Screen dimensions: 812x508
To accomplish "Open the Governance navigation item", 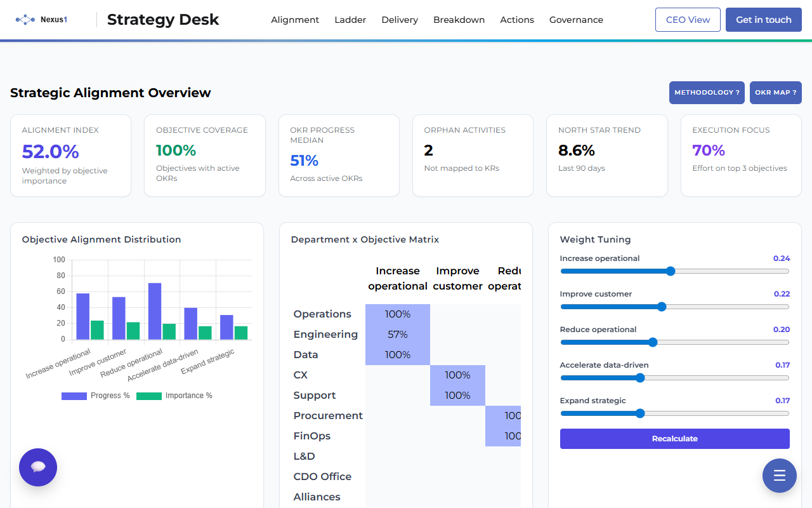I will click(576, 20).
